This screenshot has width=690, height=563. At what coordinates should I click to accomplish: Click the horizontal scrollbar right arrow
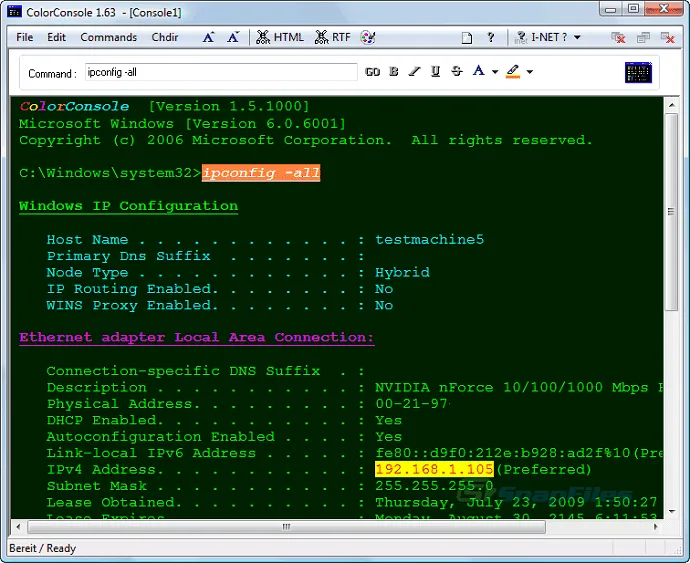point(656,526)
